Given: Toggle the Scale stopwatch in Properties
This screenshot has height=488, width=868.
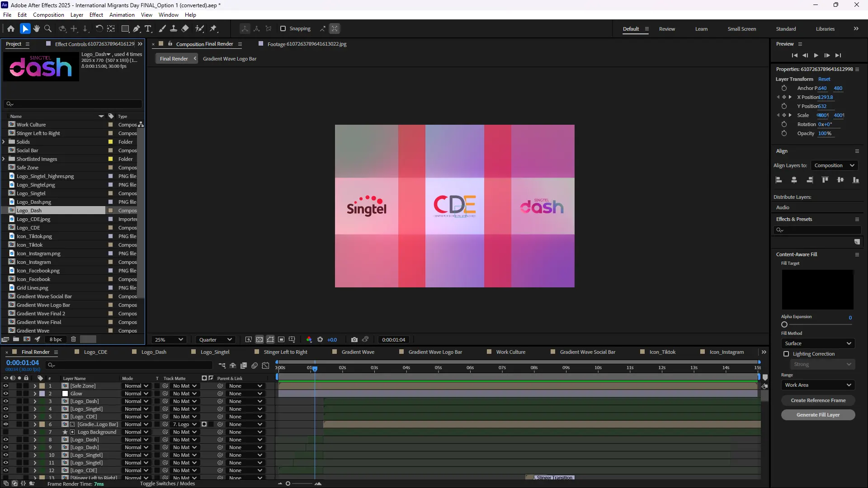Looking at the screenshot, I should [x=784, y=115].
